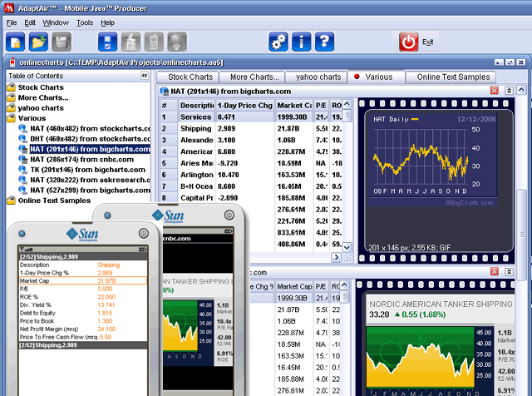Click the Exit label button
532x396 pixels.
427,42
